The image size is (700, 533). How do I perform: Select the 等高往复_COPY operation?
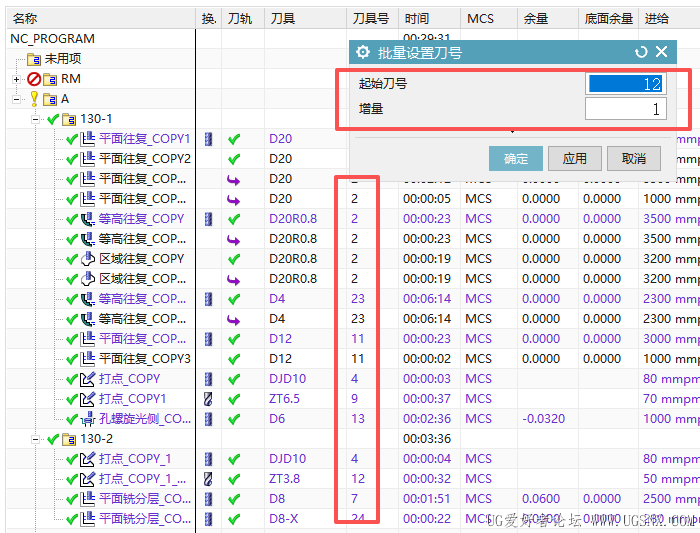pyautogui.click(x=141, y=219)
